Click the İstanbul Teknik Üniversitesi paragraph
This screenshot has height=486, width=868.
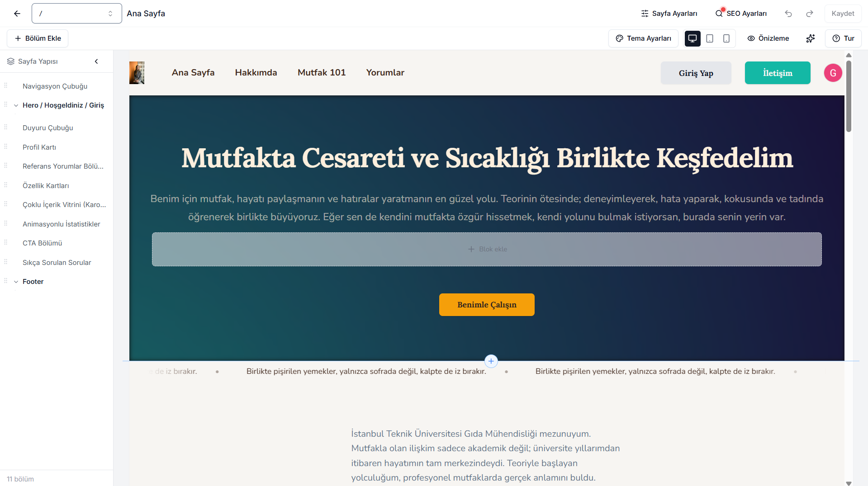(485, 456)
